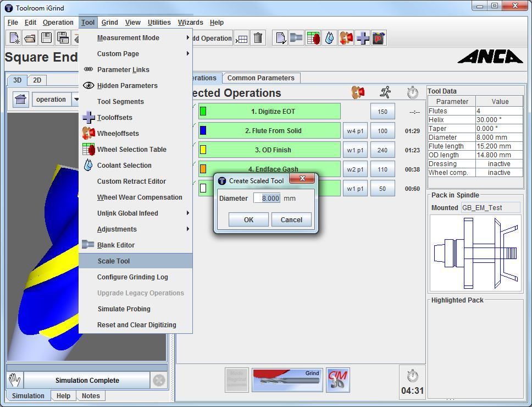Click the Diameter input field
The width and height of the screenshot is (532, 407).
pyautogui.click(x=267, y=198)
